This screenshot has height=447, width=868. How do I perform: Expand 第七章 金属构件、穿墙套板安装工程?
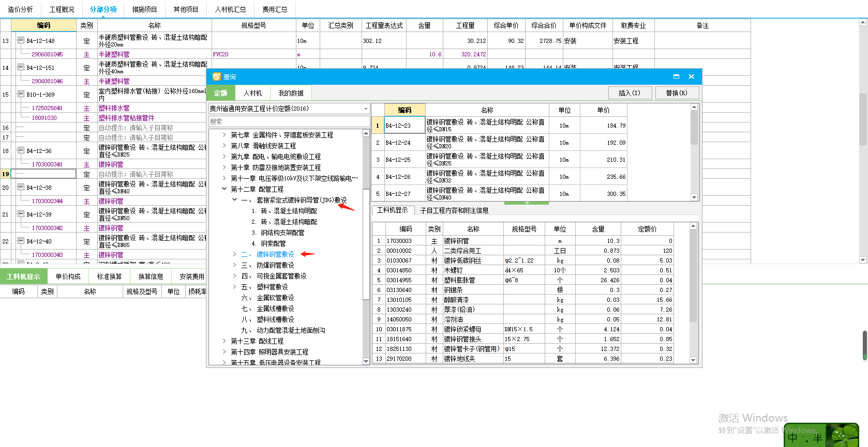[224, 135]
